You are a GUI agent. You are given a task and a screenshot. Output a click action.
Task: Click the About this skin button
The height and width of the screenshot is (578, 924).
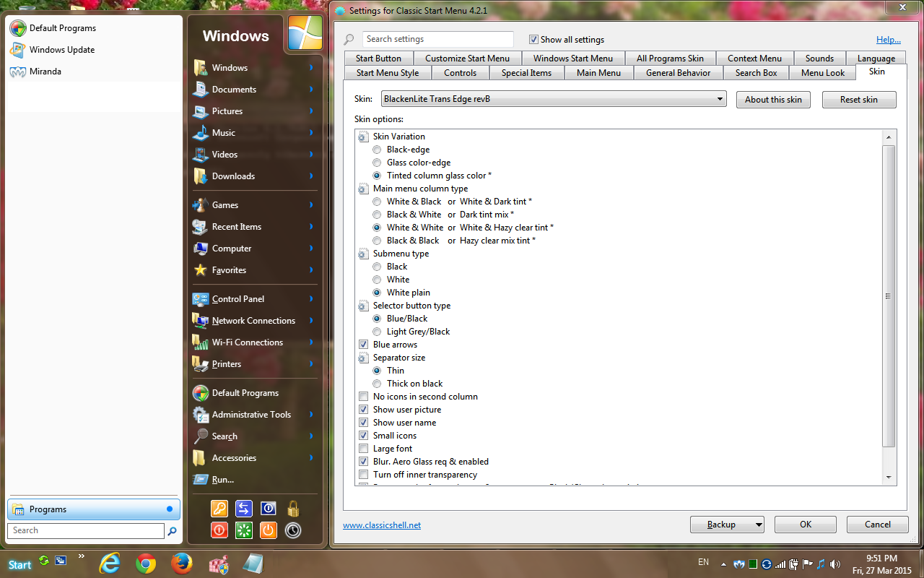(773, 100)
